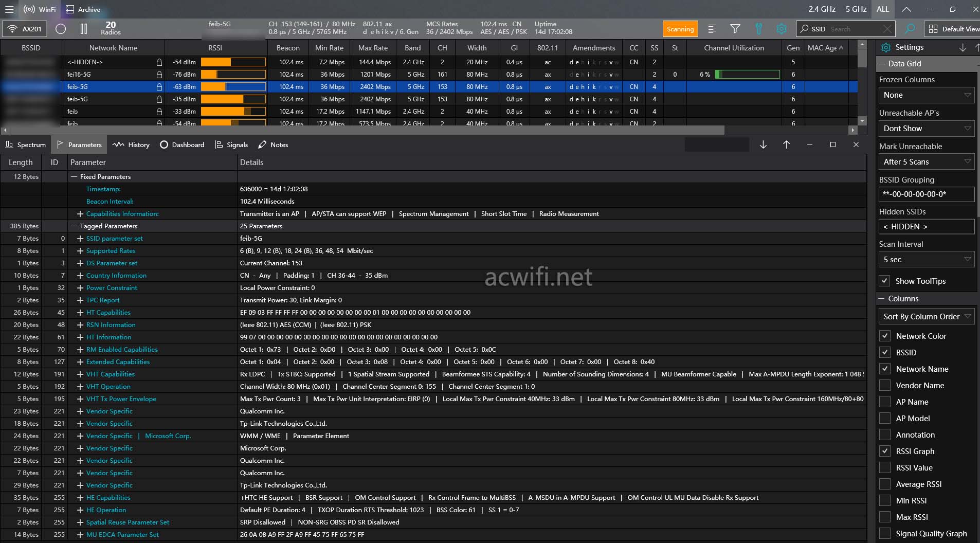This screenshot has height=543, width=980.
Task: Open the Frozen Columns dropdown
Action: (927, 95)
